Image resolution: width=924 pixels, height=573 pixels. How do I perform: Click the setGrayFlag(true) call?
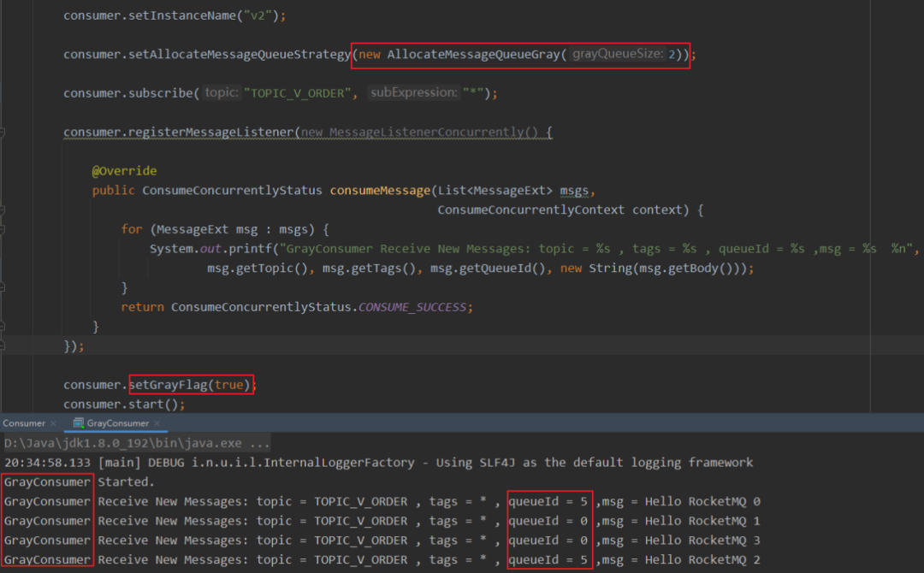pyautogui.click(x=189, y=385)
